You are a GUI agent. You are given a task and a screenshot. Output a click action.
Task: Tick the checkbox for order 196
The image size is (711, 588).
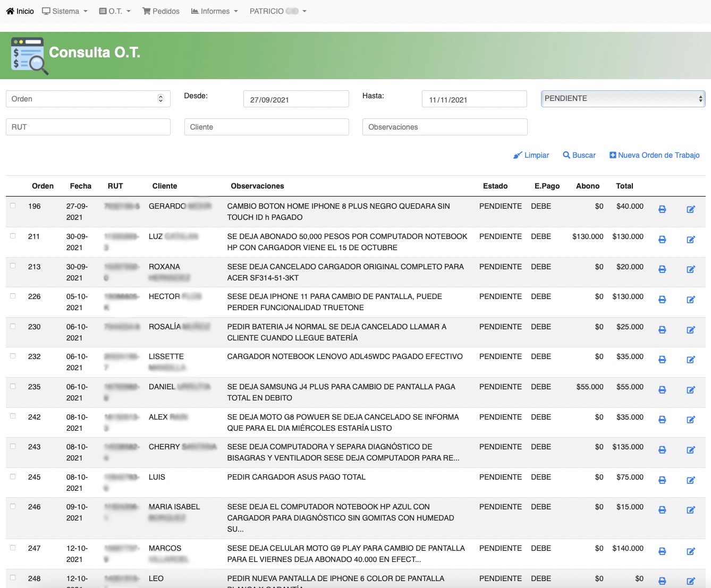(13, 206)
